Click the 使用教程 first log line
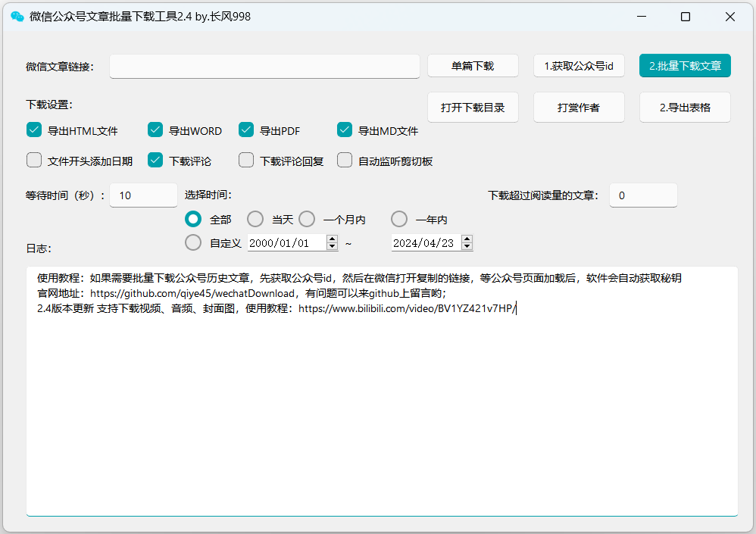This screenshot has height=534, width=756. coord(359,278)
